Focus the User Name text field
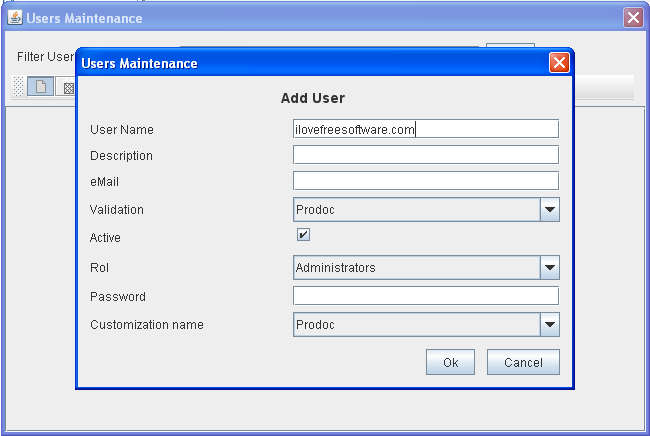The width and height of the screenshot is (650, 436). (425, 129)
